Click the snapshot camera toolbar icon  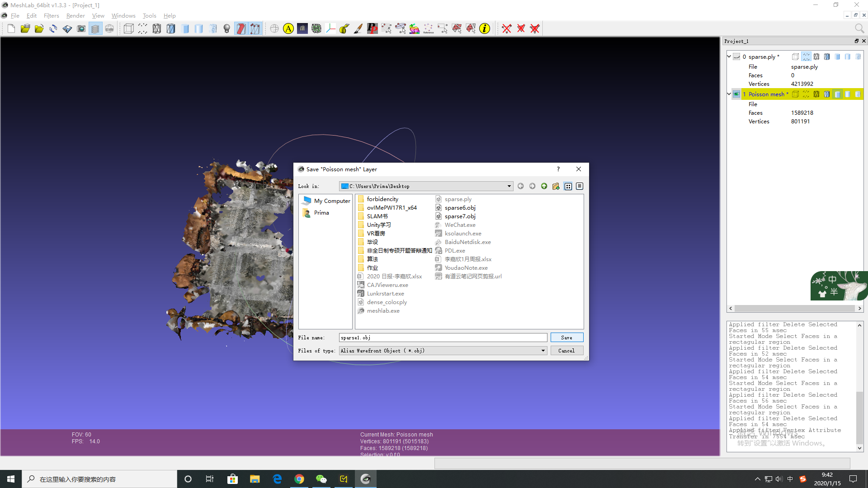81,29
